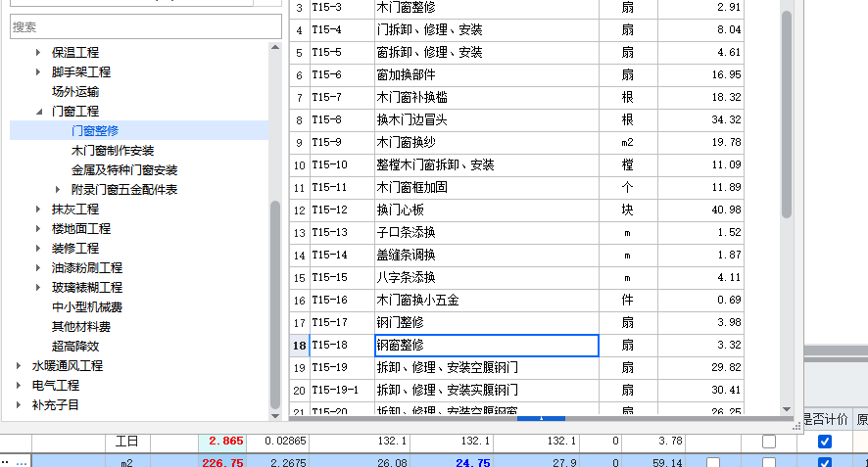Image resolution: width=868 pixels, height=467 pixels.
Task: Select the 拆卸、修理、安装空腹钢门 name cell
Action: [487, 368]
